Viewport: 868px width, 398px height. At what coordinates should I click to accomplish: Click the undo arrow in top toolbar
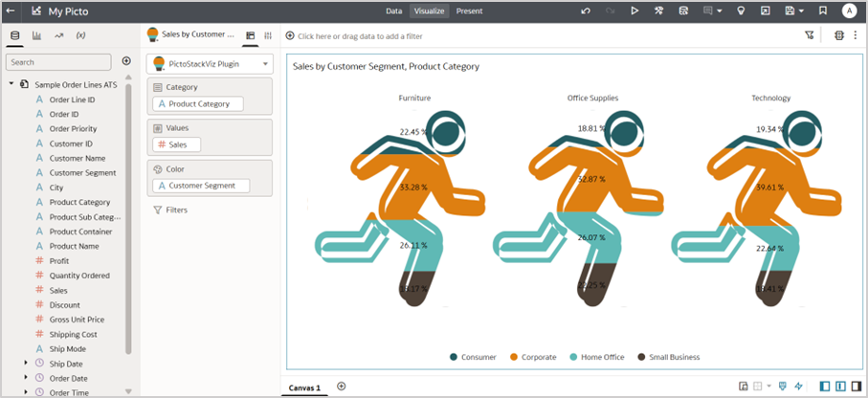click(586, 11)
